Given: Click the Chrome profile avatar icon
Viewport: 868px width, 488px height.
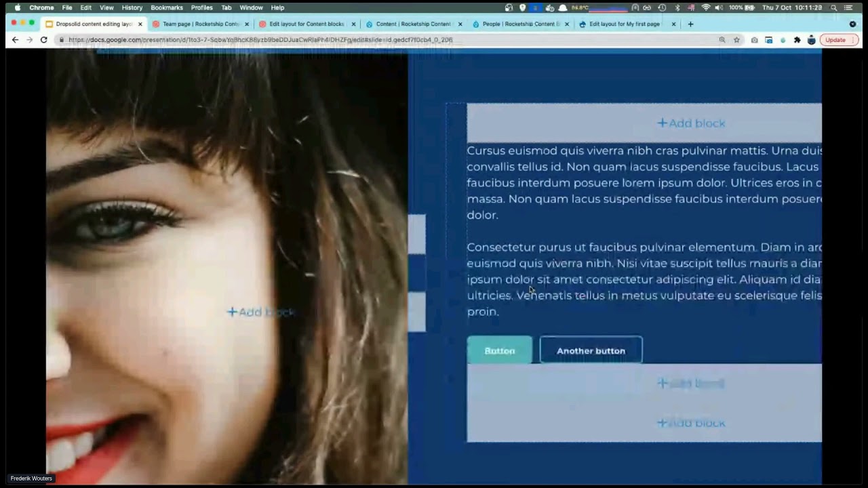Looking at the screenshot, I should 811,40.
